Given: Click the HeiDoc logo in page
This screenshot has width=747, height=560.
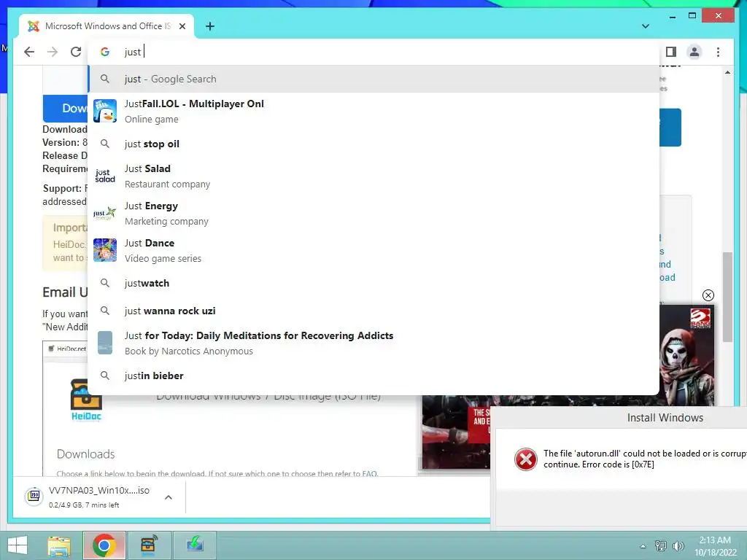Looking at the screenshot, I should 86,400.
